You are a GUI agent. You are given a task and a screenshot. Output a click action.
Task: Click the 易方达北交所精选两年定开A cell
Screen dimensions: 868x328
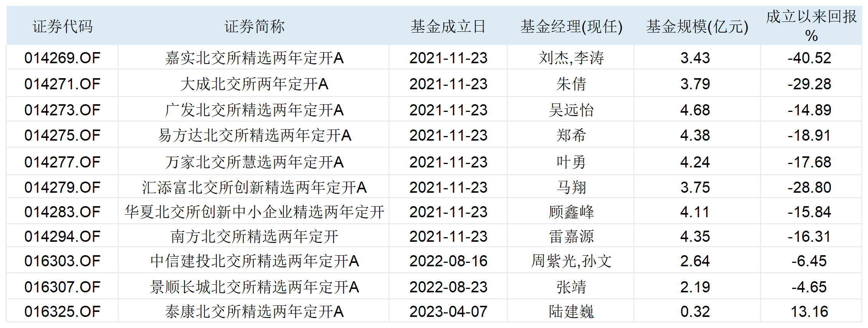tap(254, 135)
